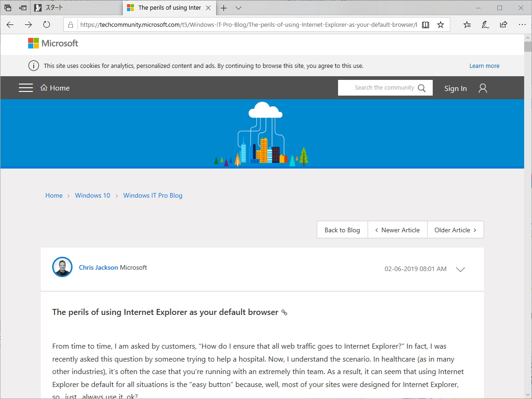The image size is (532, 399).
Task: Open Windows Ink notes with the pen icon
Action: pos(485,24)
